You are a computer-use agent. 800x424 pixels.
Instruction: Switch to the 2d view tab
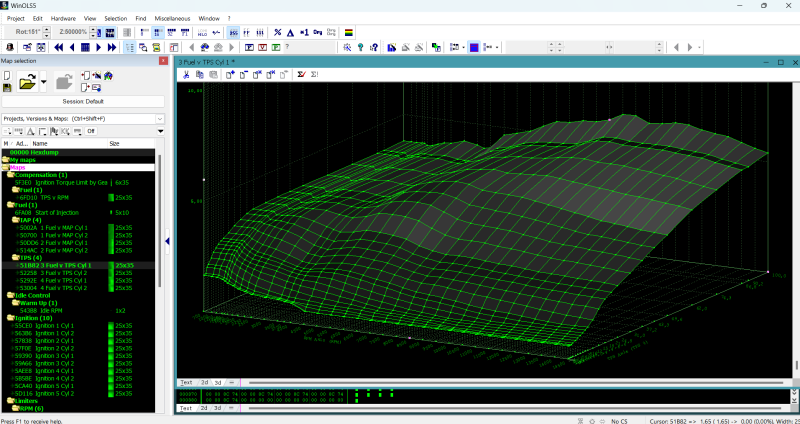[x=204, y=382]
